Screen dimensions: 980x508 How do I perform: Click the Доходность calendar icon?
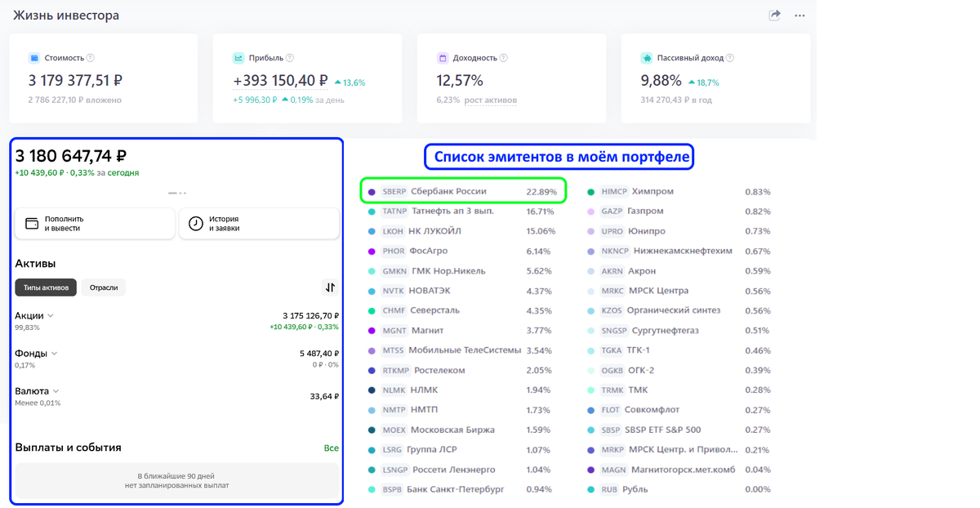[x=443, y=58]
